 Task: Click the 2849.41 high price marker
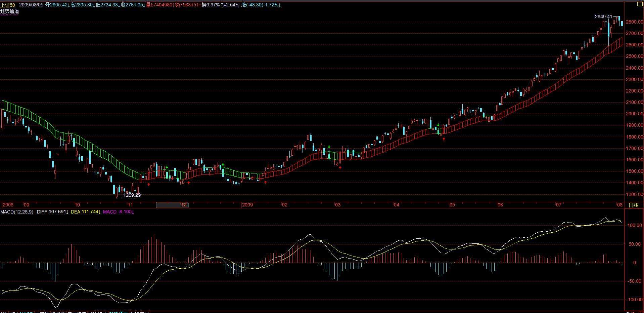click(x=603, y=16)
